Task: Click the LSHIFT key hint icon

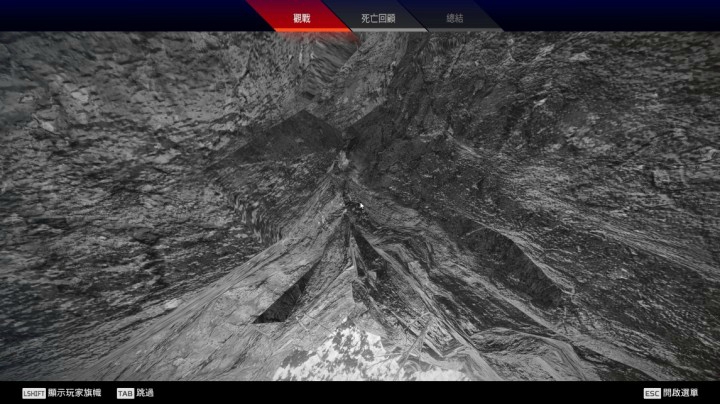Action: (x=34, y=393)
